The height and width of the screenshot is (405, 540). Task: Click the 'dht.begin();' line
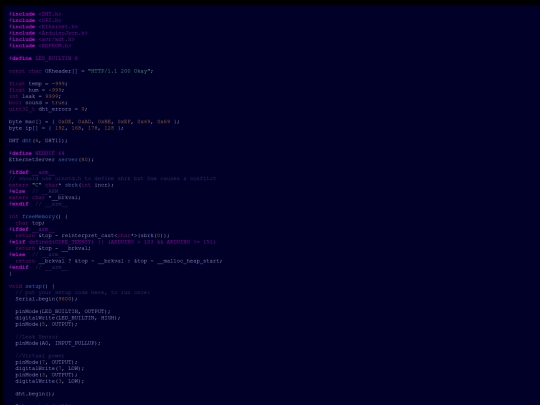(x=35, y=394)
